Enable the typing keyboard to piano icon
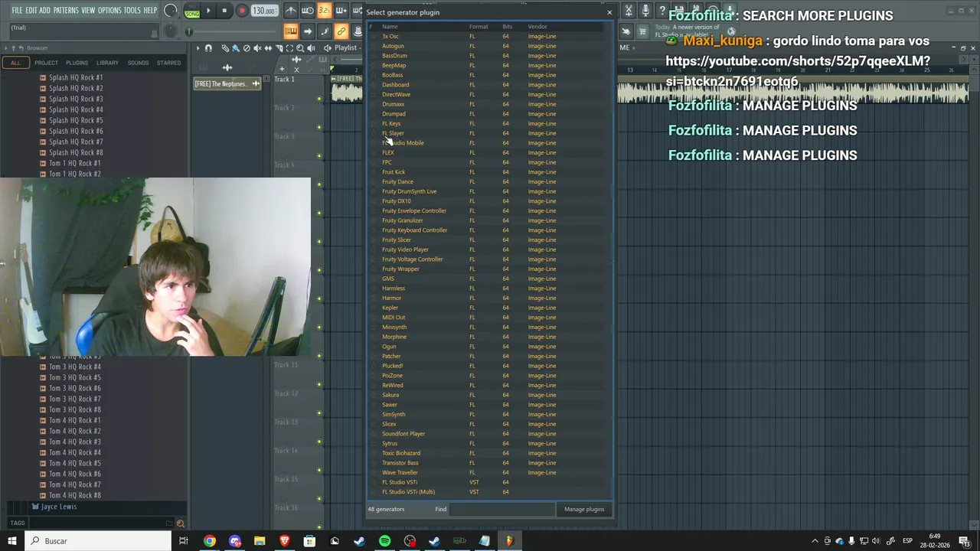This screenshot has width=980, height=551. click(x=291, y=31)
